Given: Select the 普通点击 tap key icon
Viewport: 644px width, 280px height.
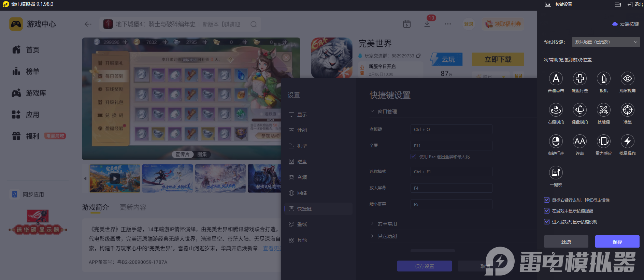Looking at the screenshot, I should click(556, 78).
